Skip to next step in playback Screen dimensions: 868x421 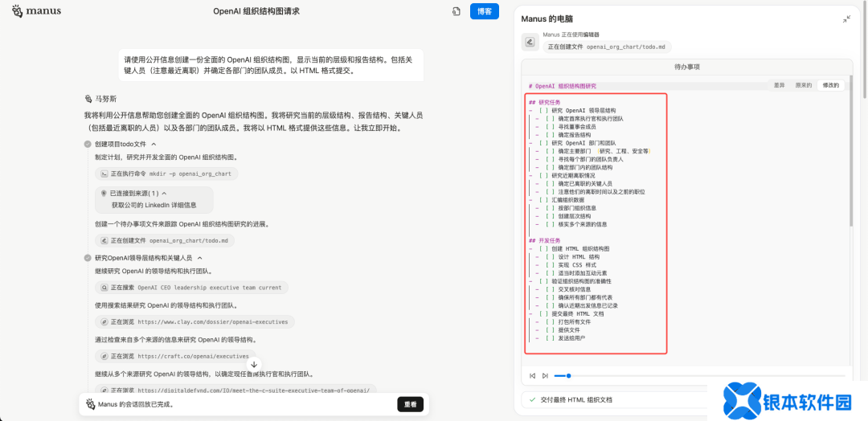(x=545, y=375)
